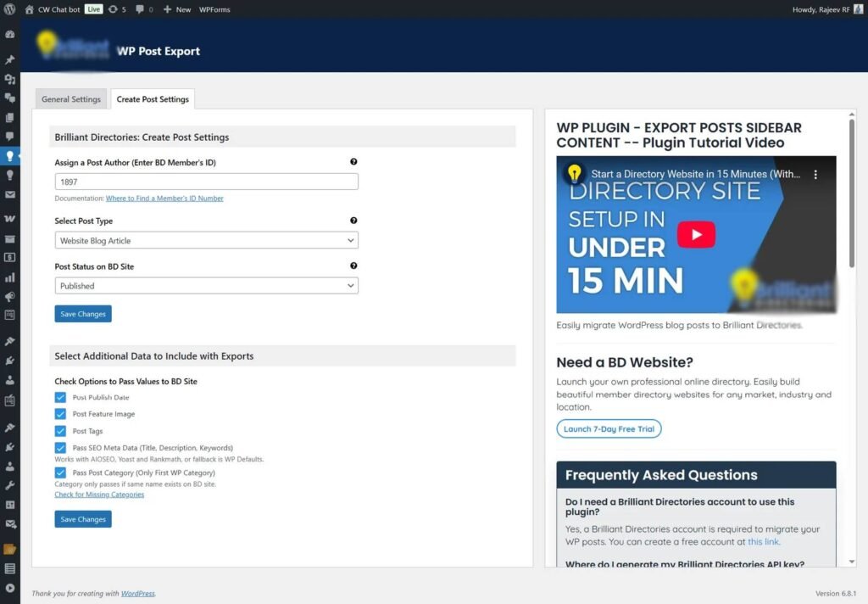Click the post author ID input field
868x604 pixels.
click(207, 182)
